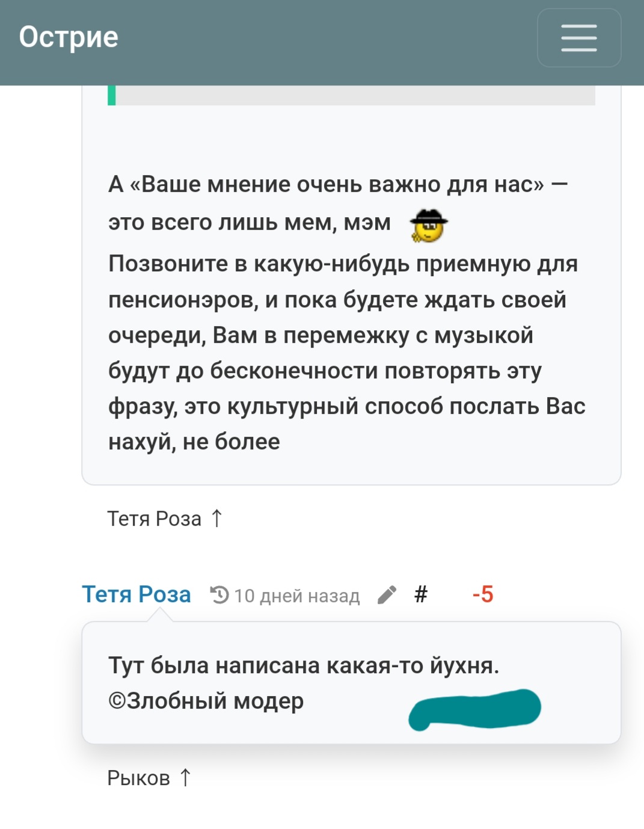Click the paragraph starting with Позвоните
The width and height of the screenshot is (644, 829).
tap(347, 353)
